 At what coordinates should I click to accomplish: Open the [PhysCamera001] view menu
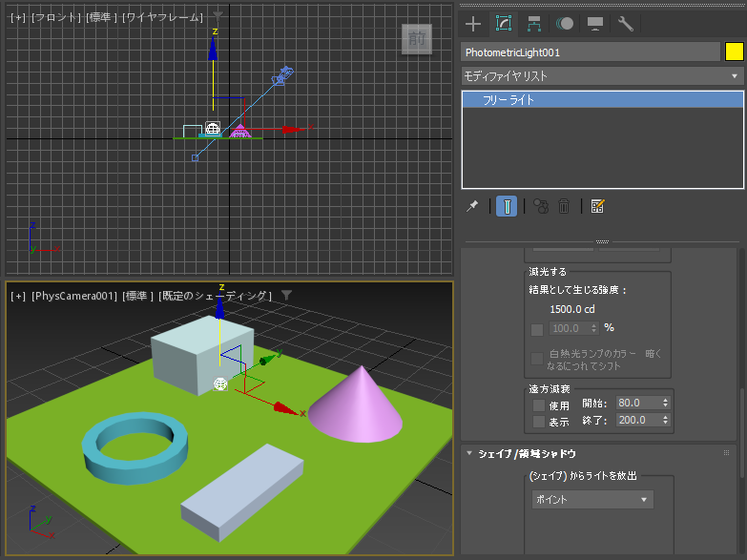coord(74,296)
